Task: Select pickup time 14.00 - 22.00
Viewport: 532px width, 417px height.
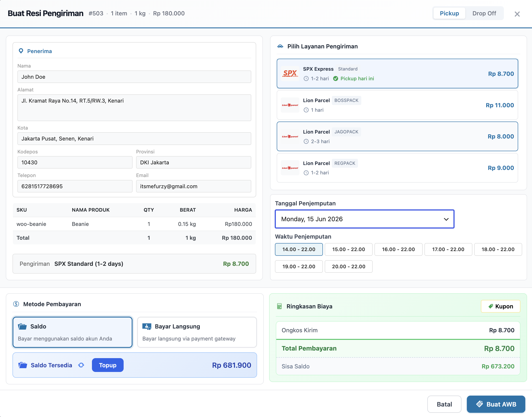Action: pos(299,249)
